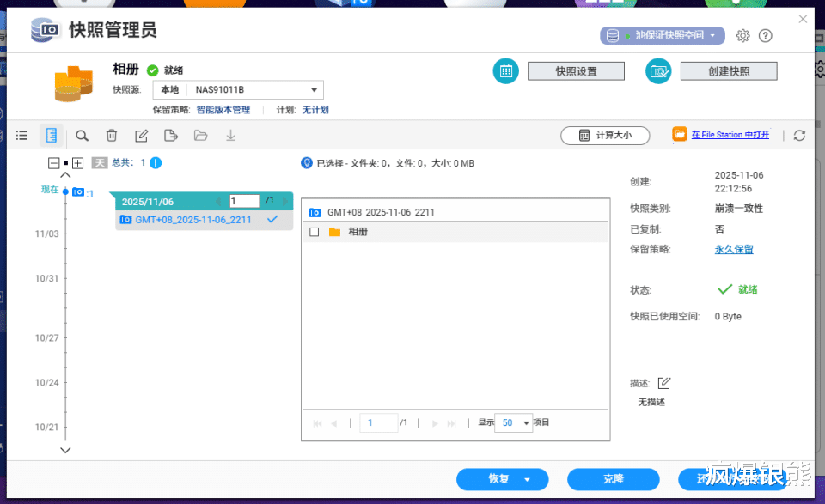This screenshot has width=825, height=504.
Task: Go to previous file page
Action: (333, 423)
